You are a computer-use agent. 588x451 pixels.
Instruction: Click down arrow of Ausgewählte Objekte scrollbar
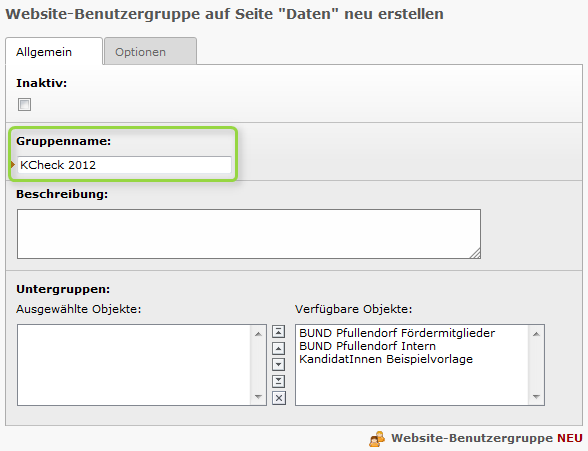258,396
